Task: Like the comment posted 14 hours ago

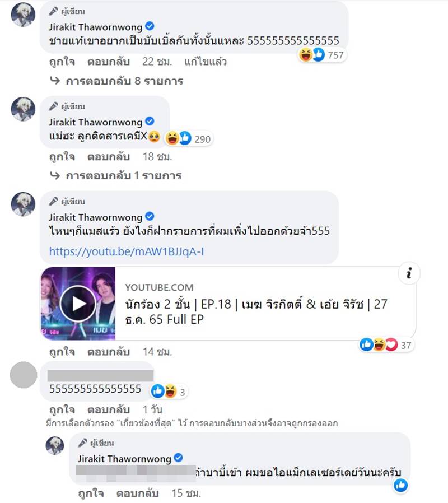Action: [x=62, y=352]
